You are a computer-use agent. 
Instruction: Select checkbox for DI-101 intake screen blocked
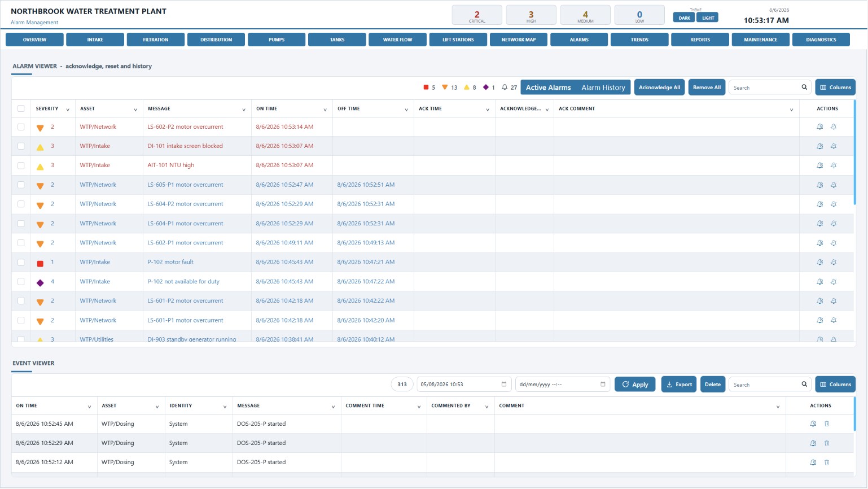tap(21, 146)
